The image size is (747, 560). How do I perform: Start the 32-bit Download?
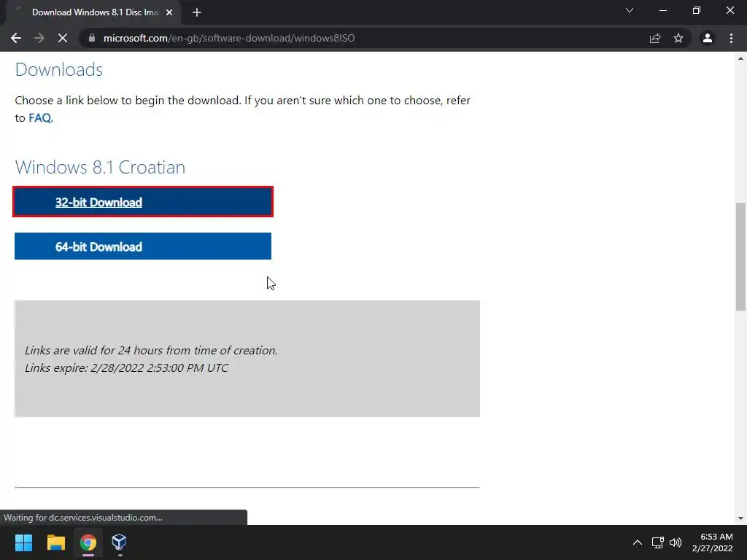click(x=143, y=202)
